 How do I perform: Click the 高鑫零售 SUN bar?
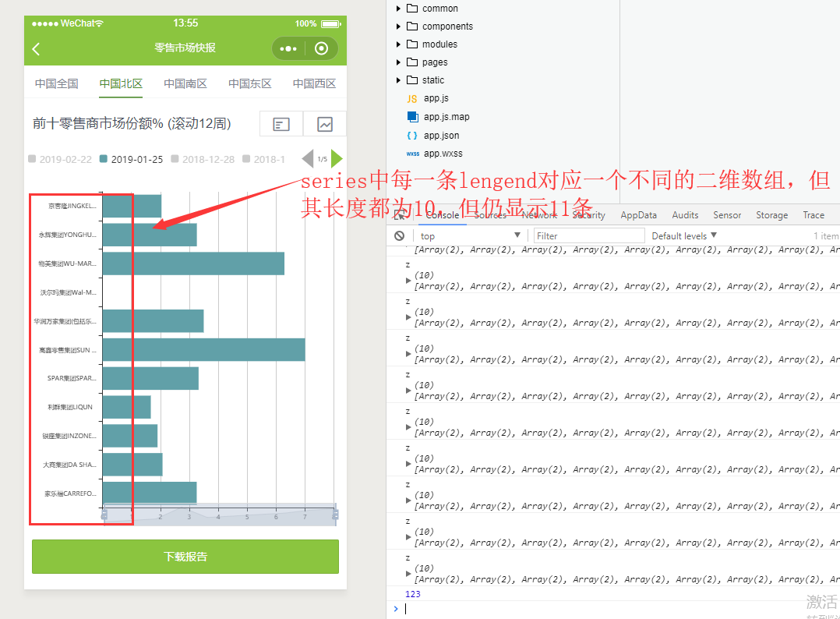tap(203, 350)
